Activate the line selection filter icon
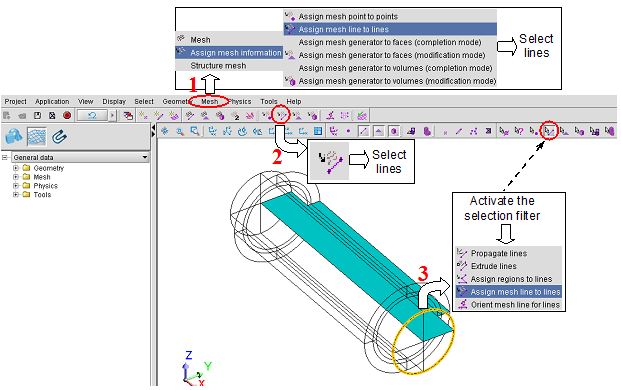The height and width of the screenshot is (390, 621). (549, 131)
